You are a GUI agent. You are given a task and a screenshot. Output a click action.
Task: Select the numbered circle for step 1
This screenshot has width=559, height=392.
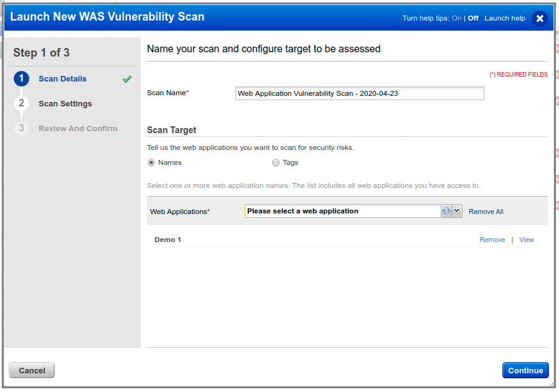pyautogui.click(x=22, y=79)
